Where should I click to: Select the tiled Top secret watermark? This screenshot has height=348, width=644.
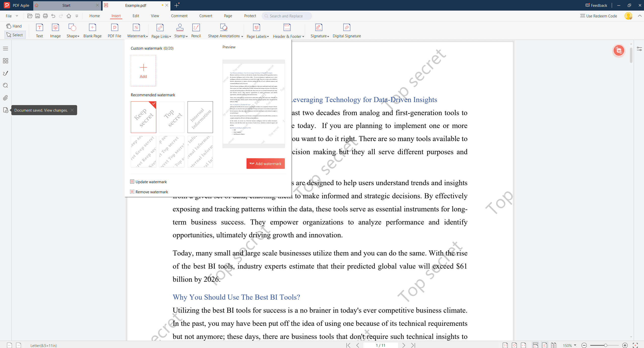click(172, 152)
